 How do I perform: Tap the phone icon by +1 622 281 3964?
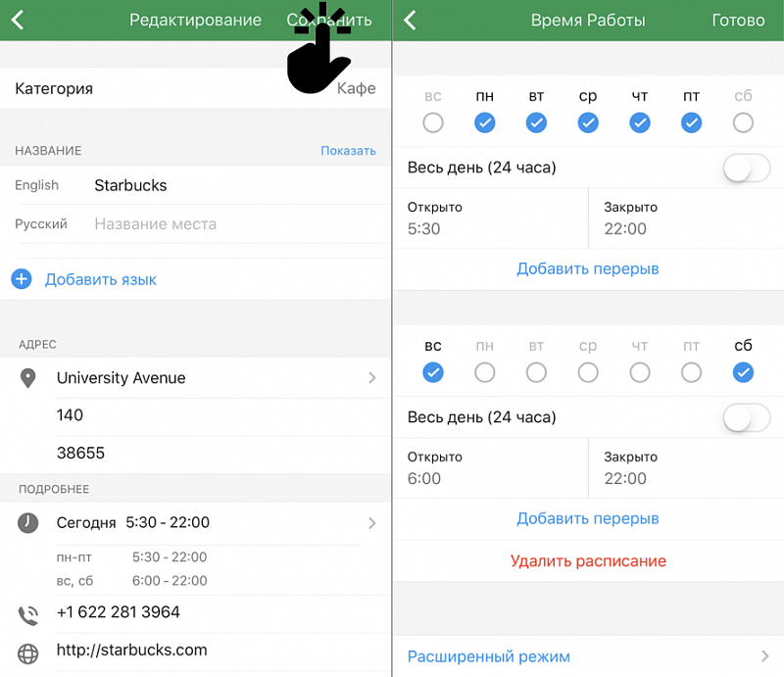[x=28, y=615]
